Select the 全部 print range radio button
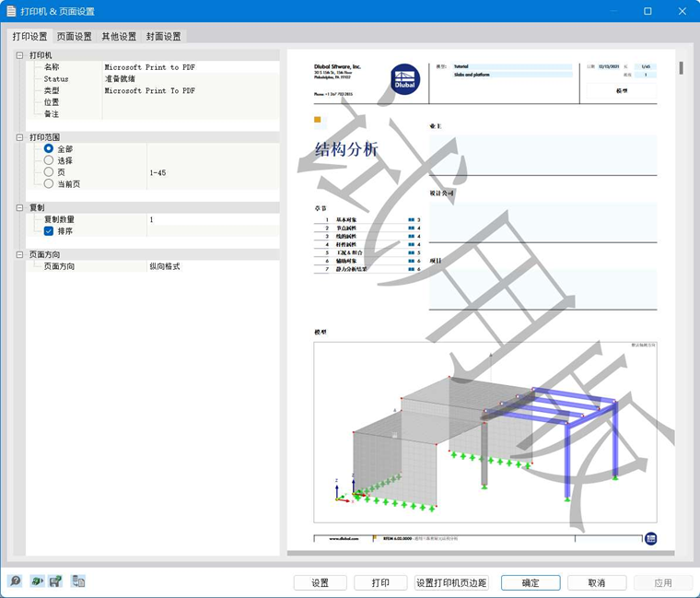700x598 pixels. (x=49, y=148)
